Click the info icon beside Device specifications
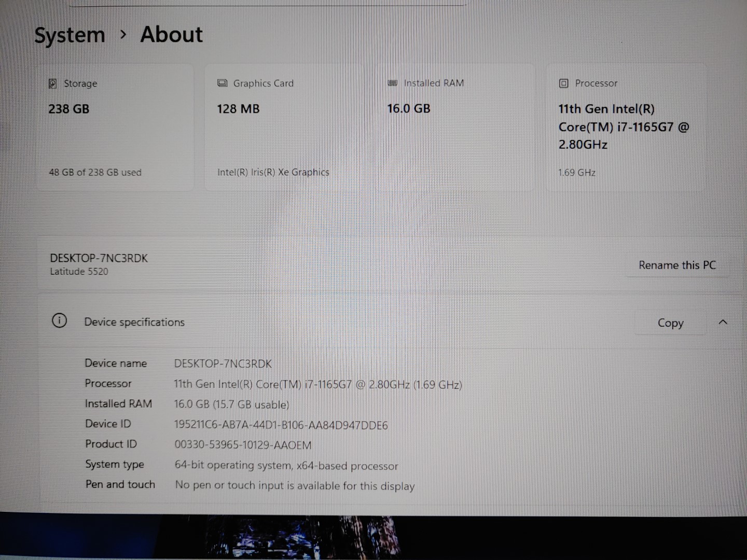The height and width of the screenshot is (560, 747). [x=60, y=321]
